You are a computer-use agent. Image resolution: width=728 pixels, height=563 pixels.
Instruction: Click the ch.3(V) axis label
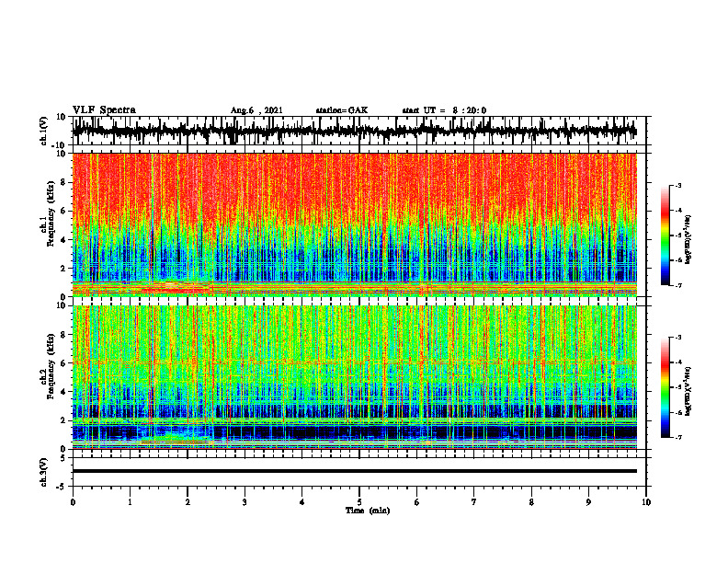pyautogui.click(x=44, y=473)
